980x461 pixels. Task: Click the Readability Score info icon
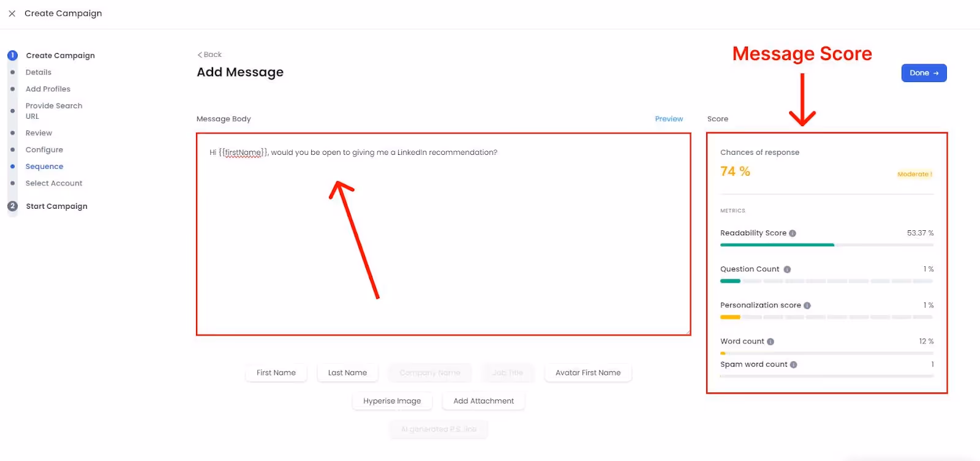(x=793, y=233)
